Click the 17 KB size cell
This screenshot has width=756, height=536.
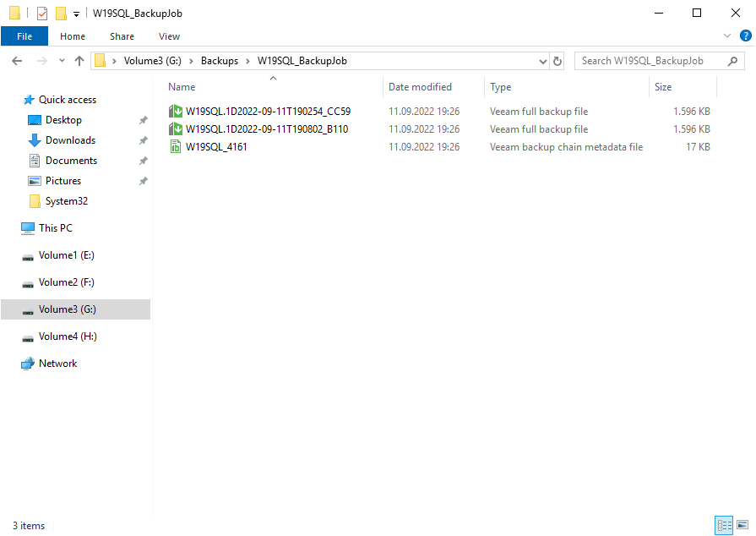click(698, 147)
